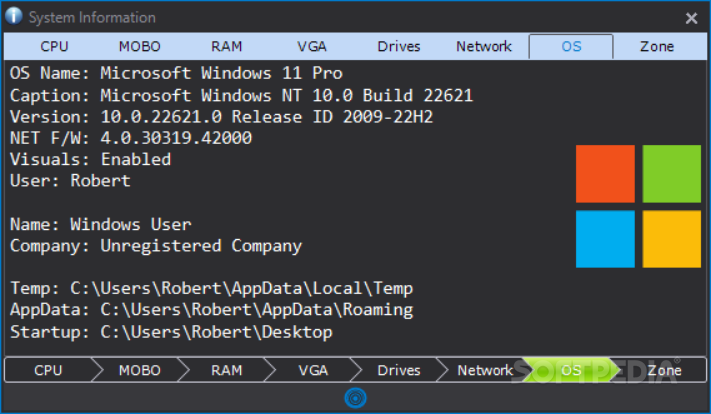This screenshot has height=414, width=711.
Task: Switch to the Network tab at top
Action: pos(484,46)
